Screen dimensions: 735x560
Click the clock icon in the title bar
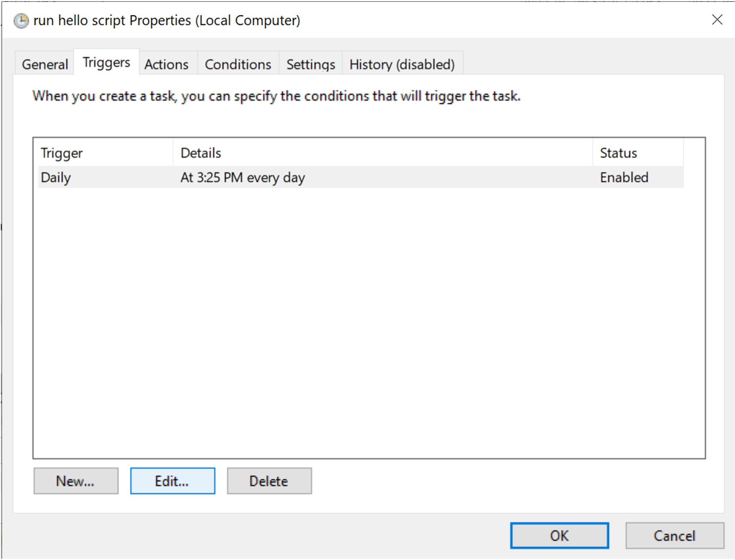[21, 21]
